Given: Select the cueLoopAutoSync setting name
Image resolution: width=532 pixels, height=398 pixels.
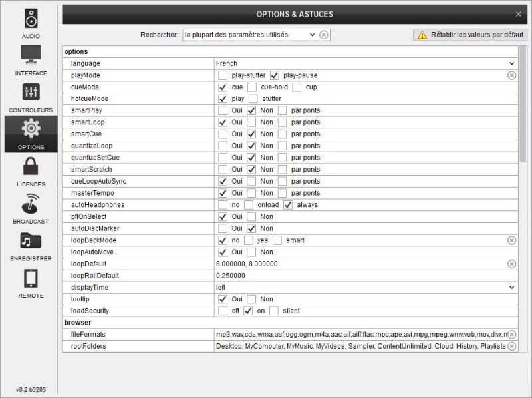Looking at the screenshot, I should tap(98, 181).
